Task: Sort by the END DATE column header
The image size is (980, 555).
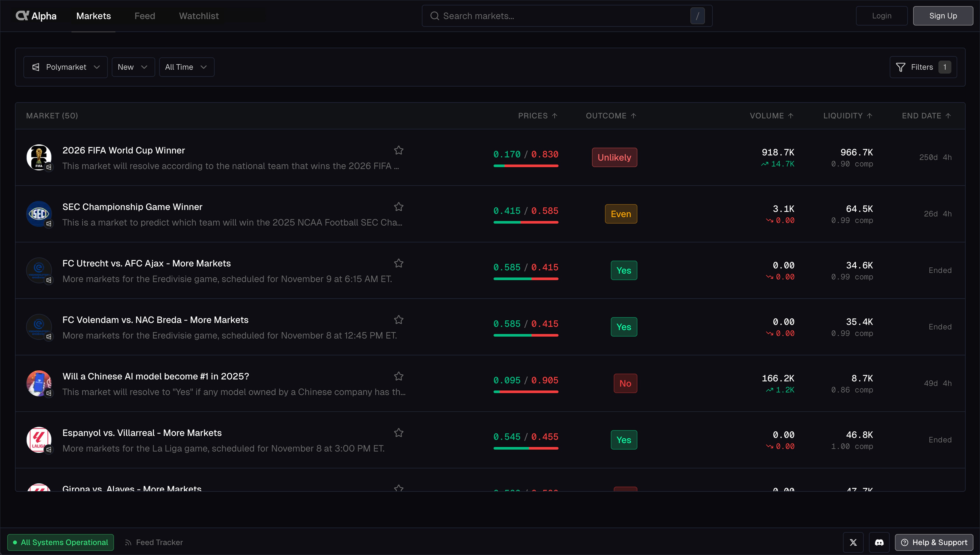Action: click(926, 115)
